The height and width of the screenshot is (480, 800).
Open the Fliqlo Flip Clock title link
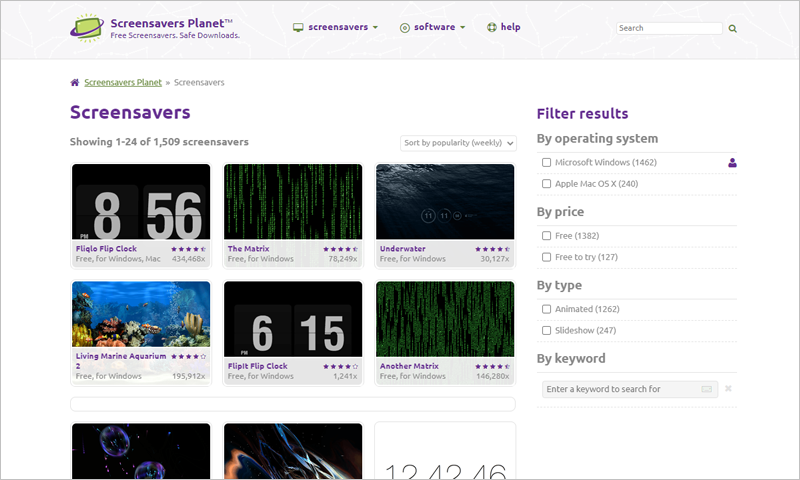(106, 249)
